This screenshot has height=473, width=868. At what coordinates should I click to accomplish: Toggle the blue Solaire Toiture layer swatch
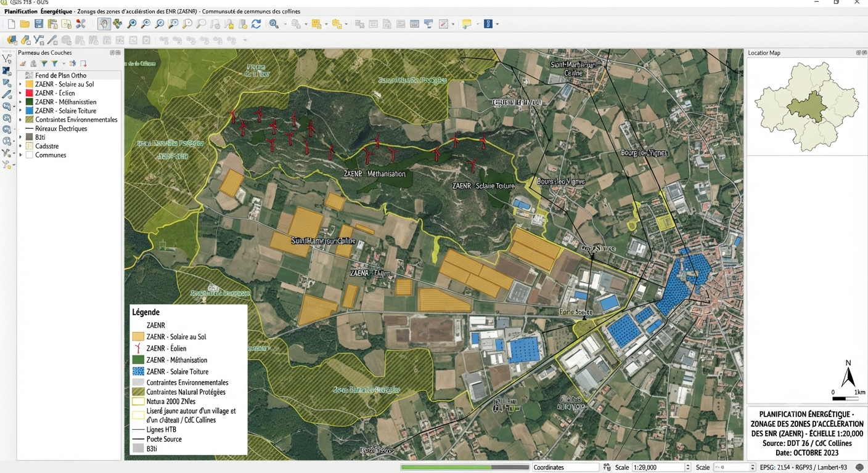[x=29, y=111]
